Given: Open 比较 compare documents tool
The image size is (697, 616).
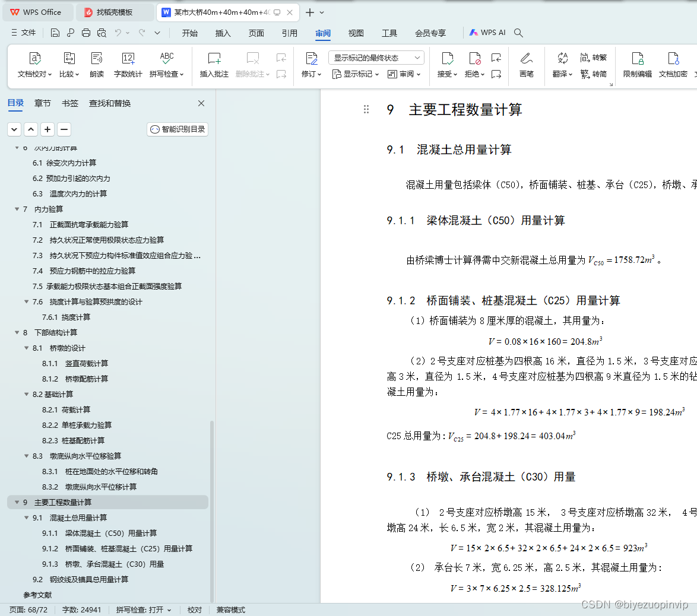Looking at the screenshot, I should [69, 65].
